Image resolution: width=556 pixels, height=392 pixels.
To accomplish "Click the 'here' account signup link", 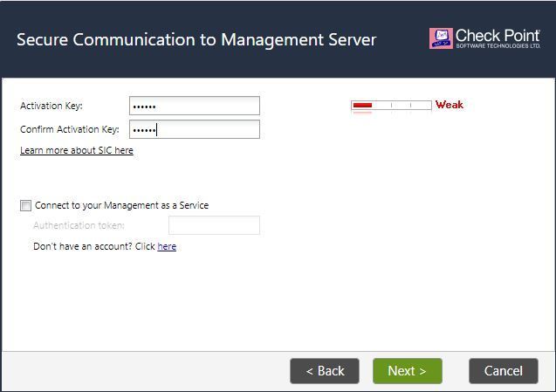I will (167, 246).
